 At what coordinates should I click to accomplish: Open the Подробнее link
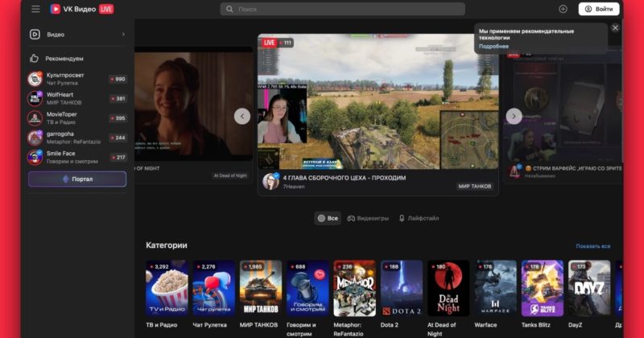(493, 47)
